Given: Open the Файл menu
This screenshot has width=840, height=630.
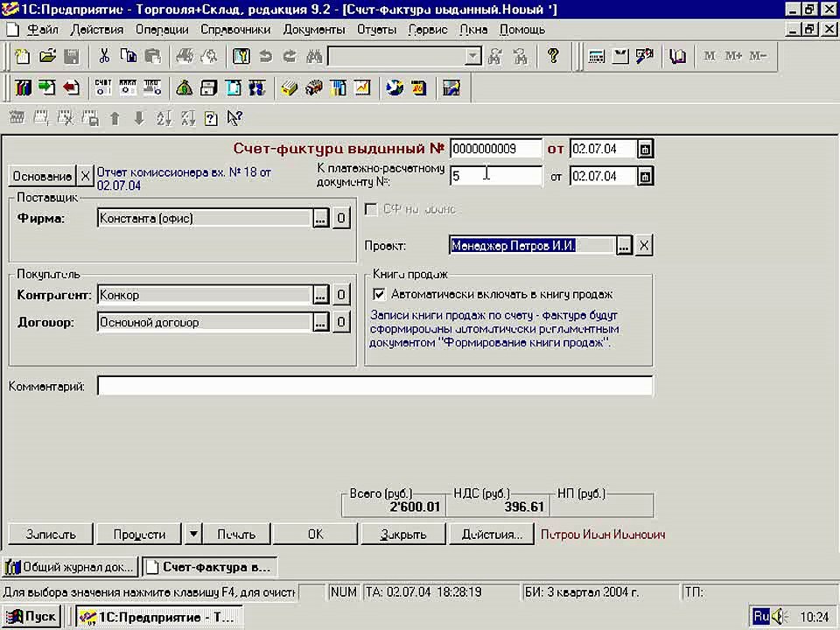Looking at the screenshot, I should click(42, 30).
